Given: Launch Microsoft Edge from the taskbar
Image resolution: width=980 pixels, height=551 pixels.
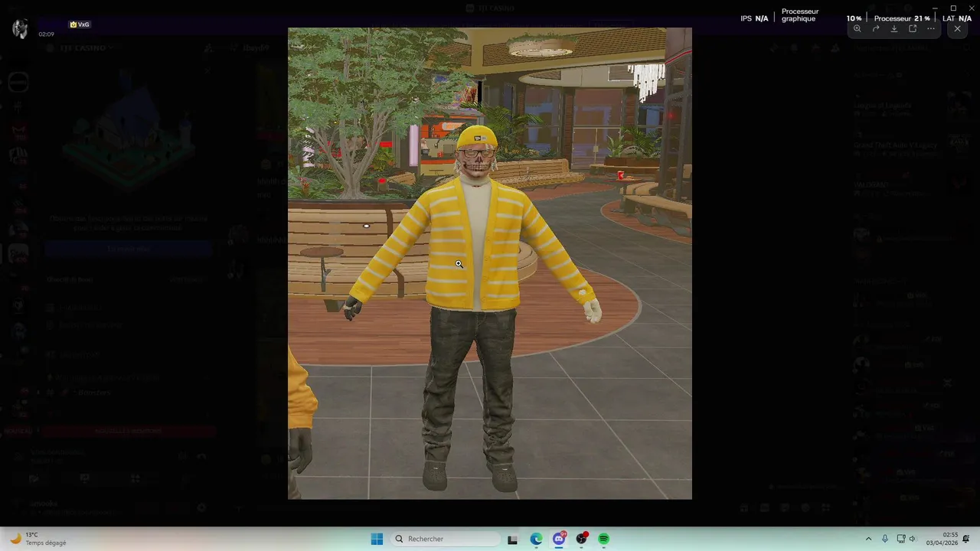Looking at the screenshot, I should 536,539.
